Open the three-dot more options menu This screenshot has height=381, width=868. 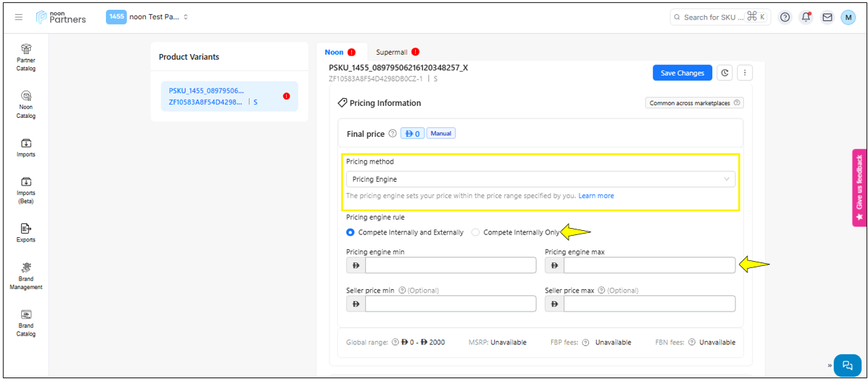point(745,73)
